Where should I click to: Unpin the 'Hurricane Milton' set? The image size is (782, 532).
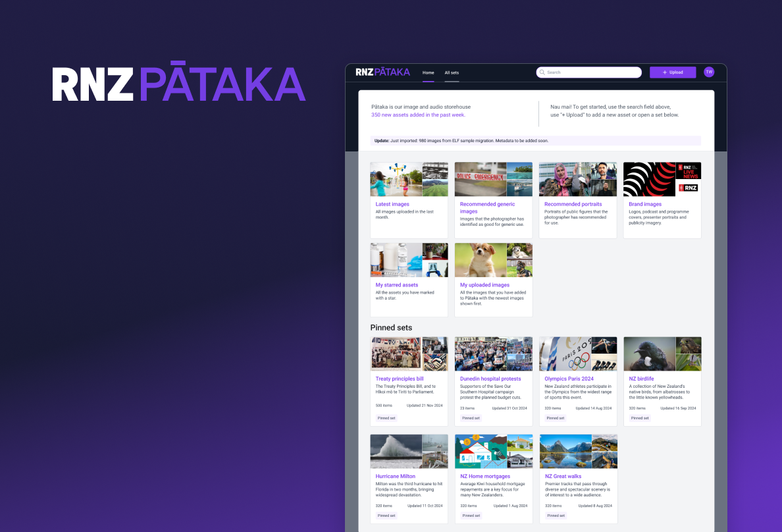pos(386,516)
